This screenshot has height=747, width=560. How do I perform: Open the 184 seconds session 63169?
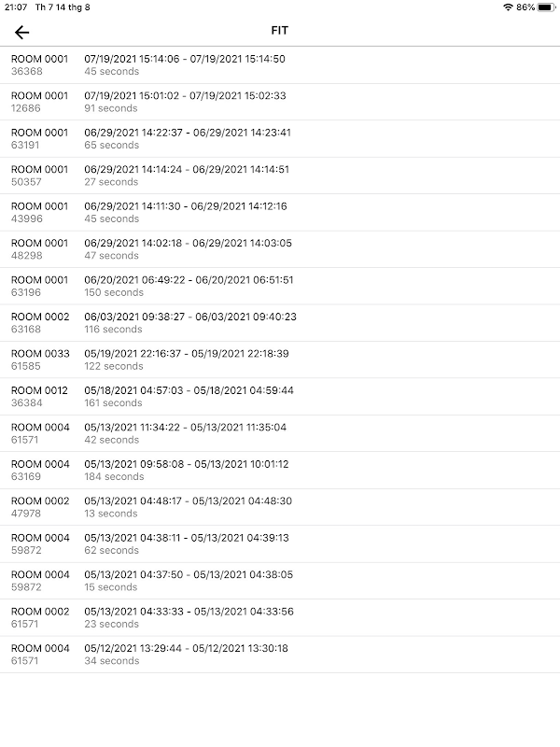(x=280, y=471)
